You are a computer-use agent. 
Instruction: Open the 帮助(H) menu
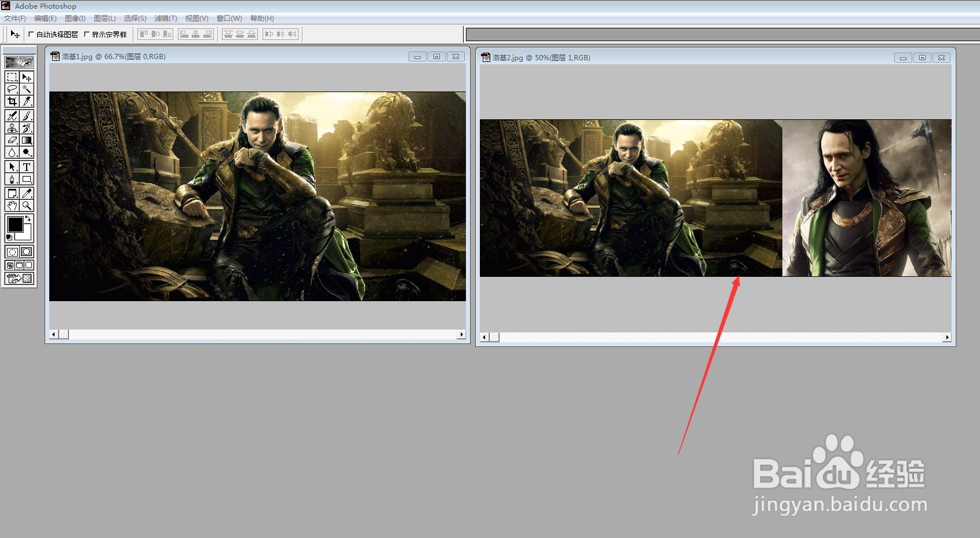[262, 19]
